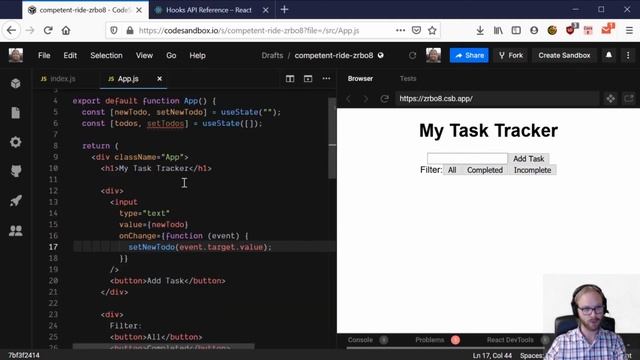
Task: Open preview in new window icon
Action: pos(629,98)
